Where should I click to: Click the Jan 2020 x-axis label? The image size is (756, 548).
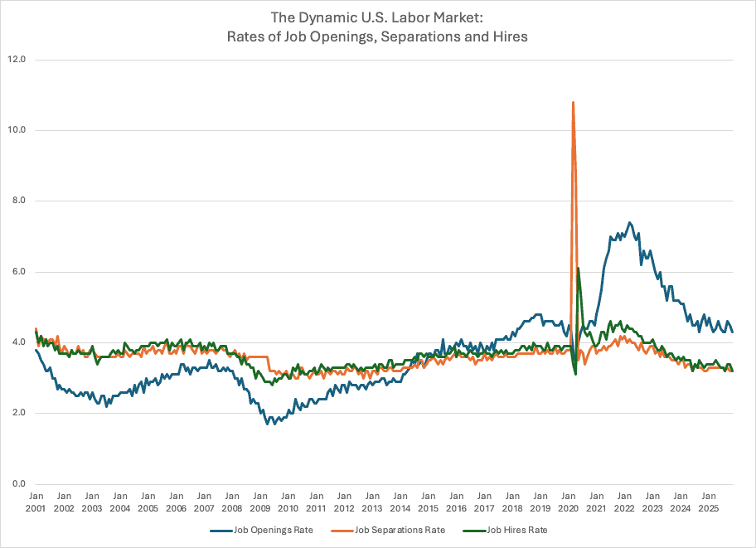tap(568, 502)
